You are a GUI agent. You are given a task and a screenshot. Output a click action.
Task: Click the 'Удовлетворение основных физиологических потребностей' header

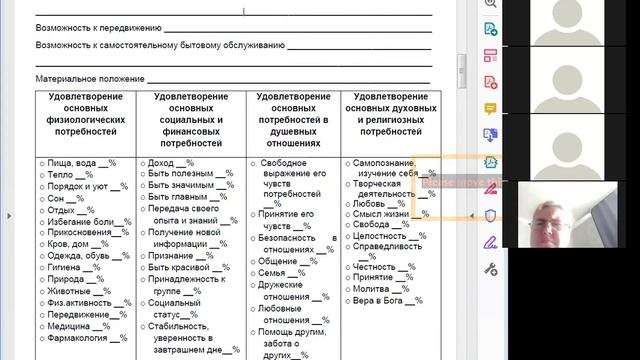[86, 114]
